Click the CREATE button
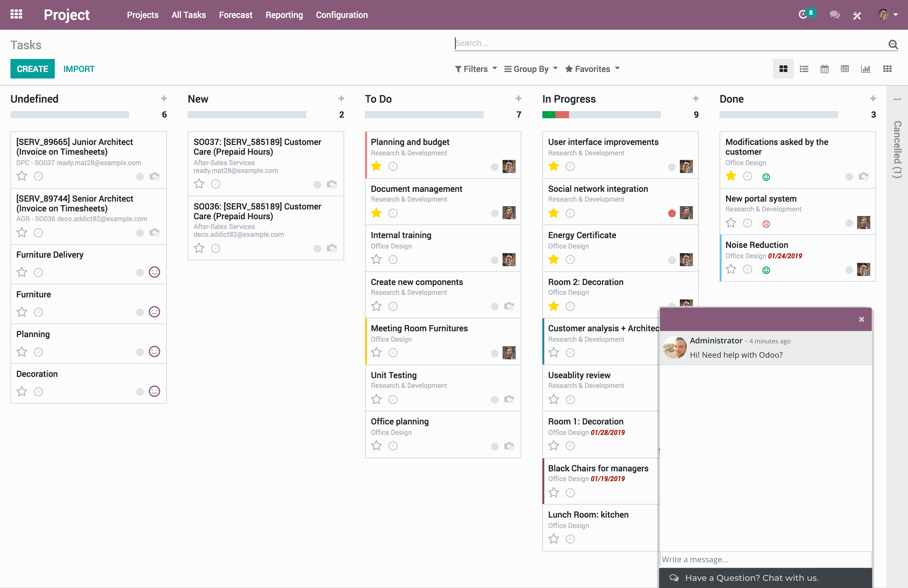Viewport: 908px width, 588px height. 33,69
